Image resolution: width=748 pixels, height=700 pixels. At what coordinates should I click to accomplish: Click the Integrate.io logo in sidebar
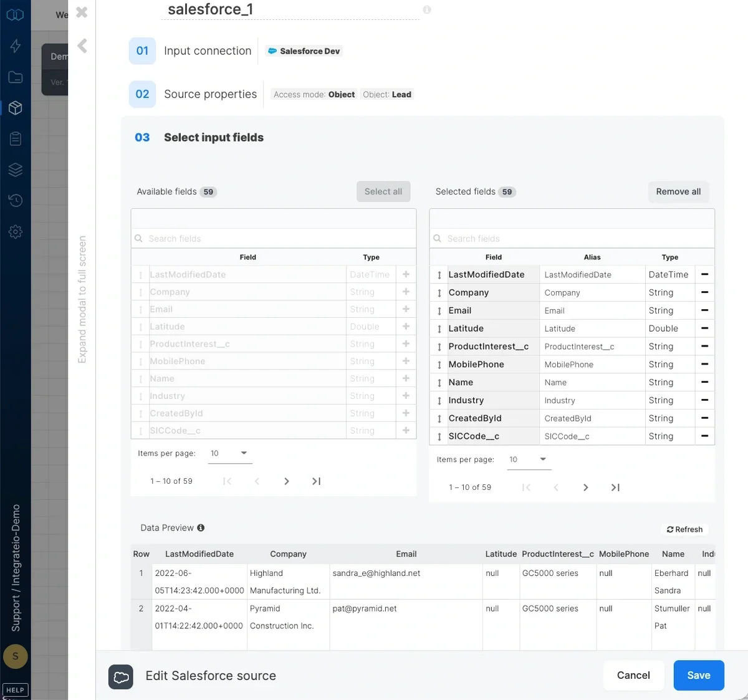(15, 14)
